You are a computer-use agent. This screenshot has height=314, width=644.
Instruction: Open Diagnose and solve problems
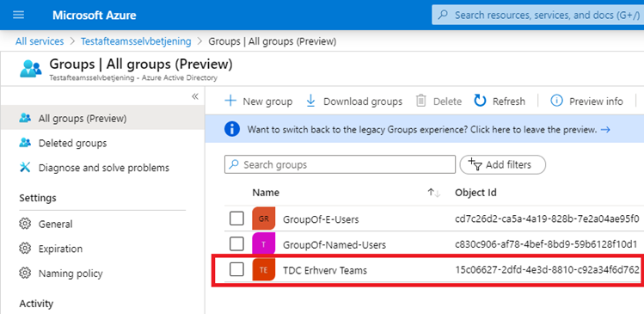tap(103, 168)
